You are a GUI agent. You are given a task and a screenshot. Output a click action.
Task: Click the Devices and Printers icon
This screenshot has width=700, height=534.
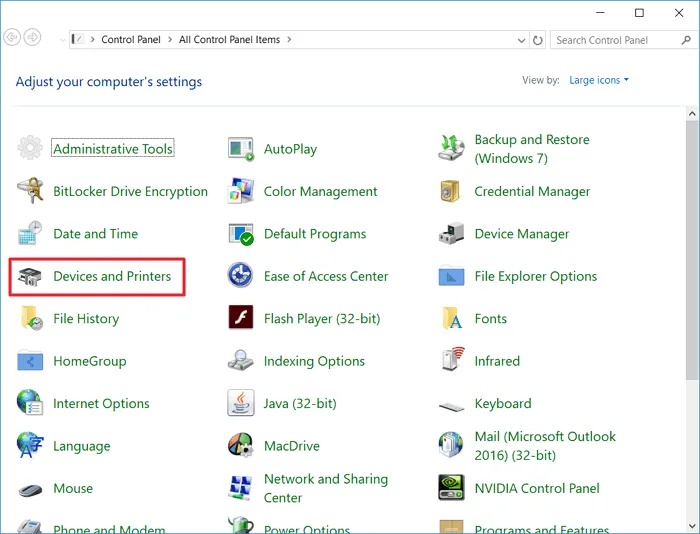[30, 276]
